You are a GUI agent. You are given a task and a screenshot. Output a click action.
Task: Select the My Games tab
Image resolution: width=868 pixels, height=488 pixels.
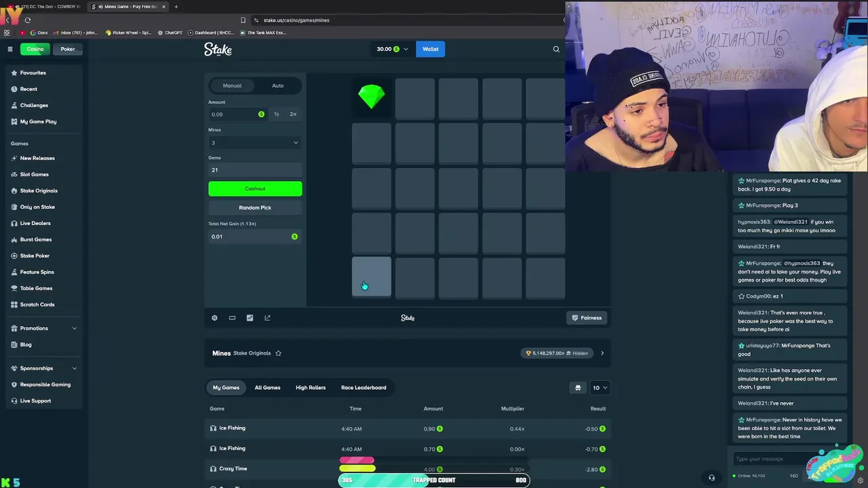tap(226, 388)
